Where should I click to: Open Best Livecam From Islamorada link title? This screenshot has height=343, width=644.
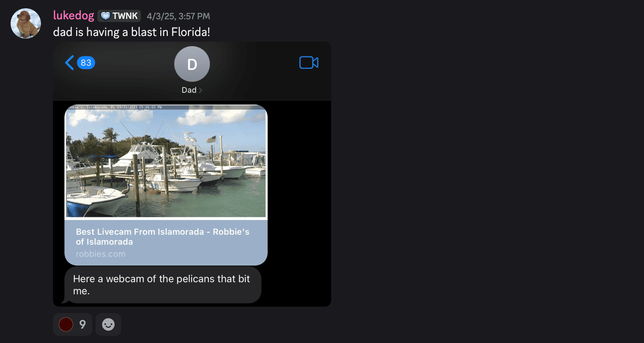tap(163, 237)
